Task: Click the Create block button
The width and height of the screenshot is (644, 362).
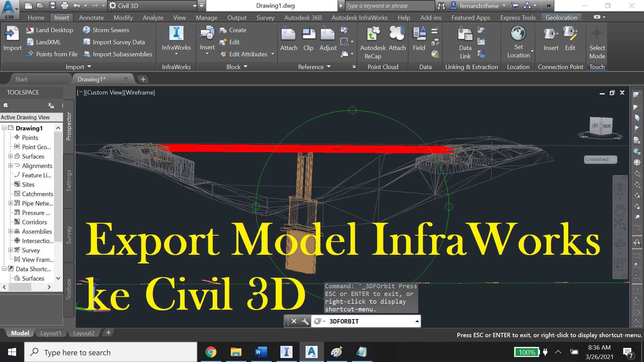Action: click(x=233, y=30)
